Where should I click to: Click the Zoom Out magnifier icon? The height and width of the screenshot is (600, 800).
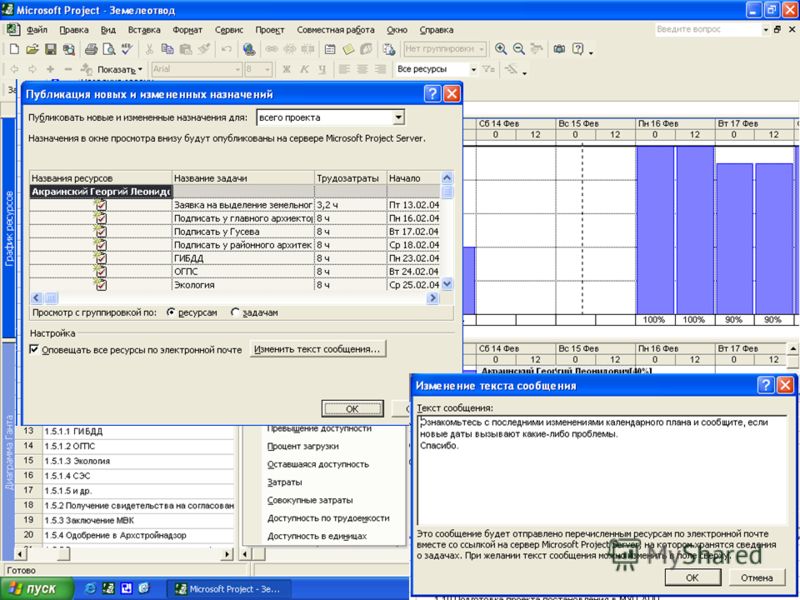click(x=519, y=49)
